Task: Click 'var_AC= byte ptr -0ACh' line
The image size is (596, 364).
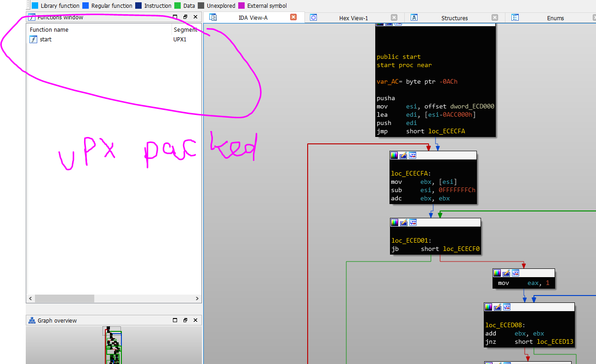Action: (417, 82)
